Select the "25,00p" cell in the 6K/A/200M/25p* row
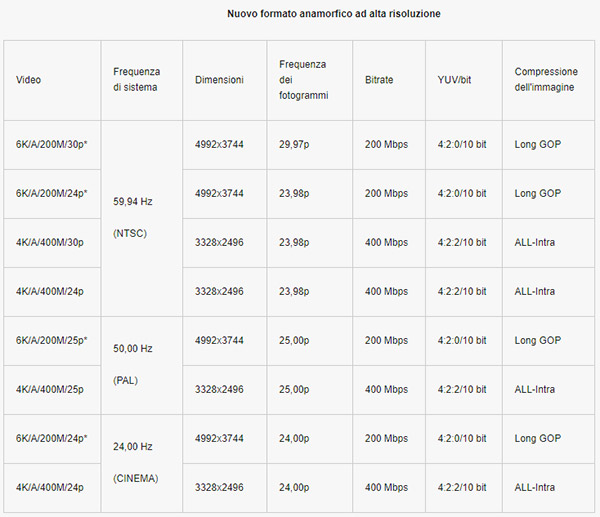The height and width of the screenshot is (517, 600). pos(296,340)
